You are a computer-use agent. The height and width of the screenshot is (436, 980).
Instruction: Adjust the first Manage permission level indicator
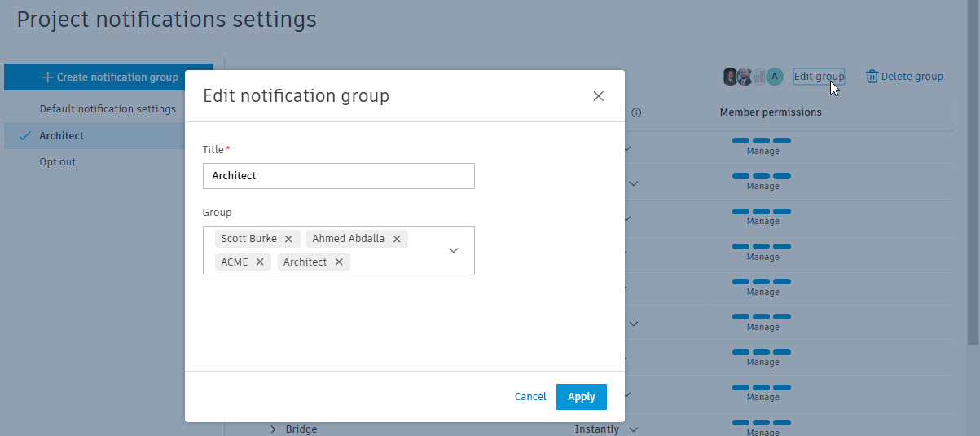coord(762,141)
